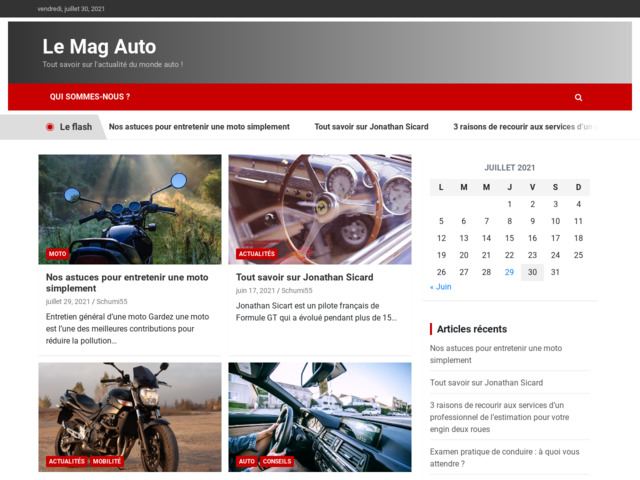Open the search icon in red navbar
The width and height of the screenshot is (640, 480).
(x=578, y=97)
